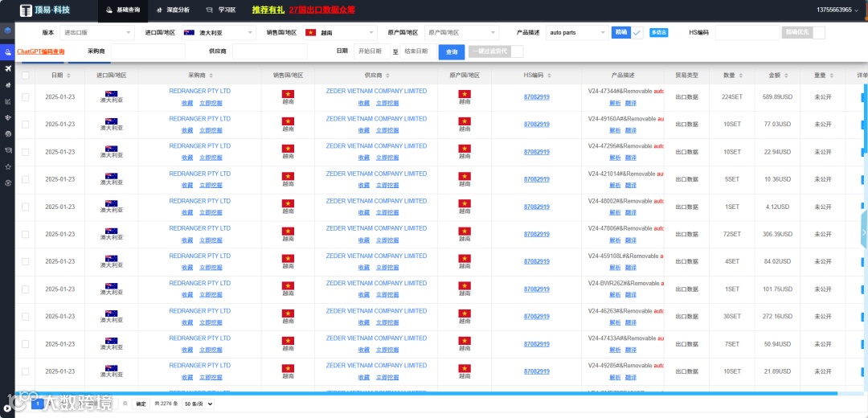868x418 pixels.
Task: Open the globe icon in sidebar
Action: tap(8, 134)
